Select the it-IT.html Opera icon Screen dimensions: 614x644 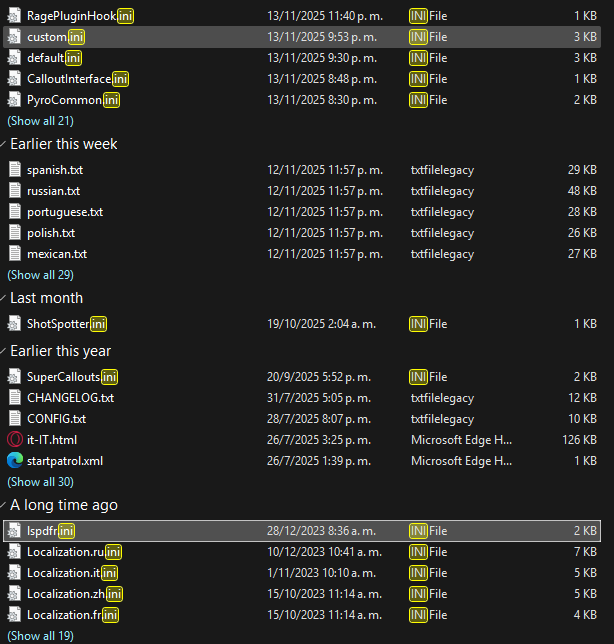point(14,439)
